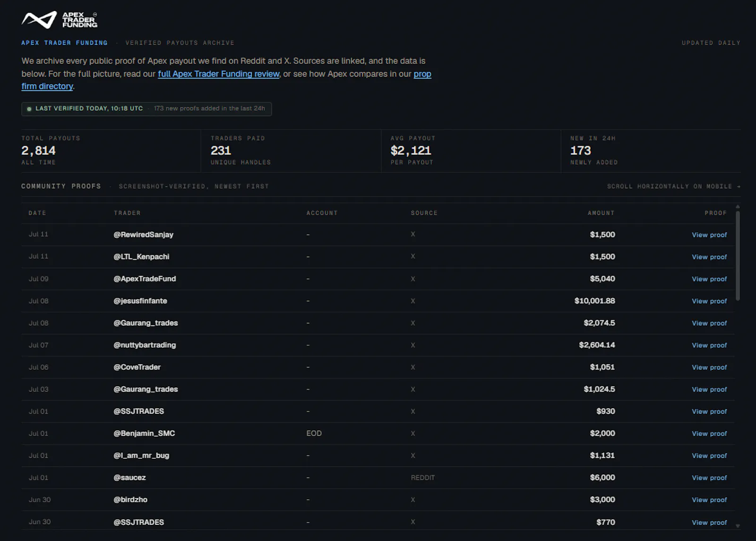Select trader name @CoveTrader
Screen dimensions: 756x541
(137, 367)
